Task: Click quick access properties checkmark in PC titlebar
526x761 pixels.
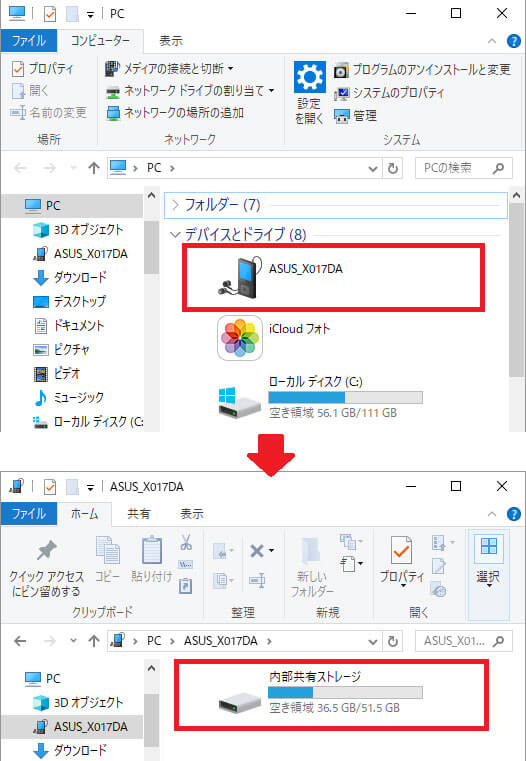Action: pyautogui.click(x=50, y=15)
